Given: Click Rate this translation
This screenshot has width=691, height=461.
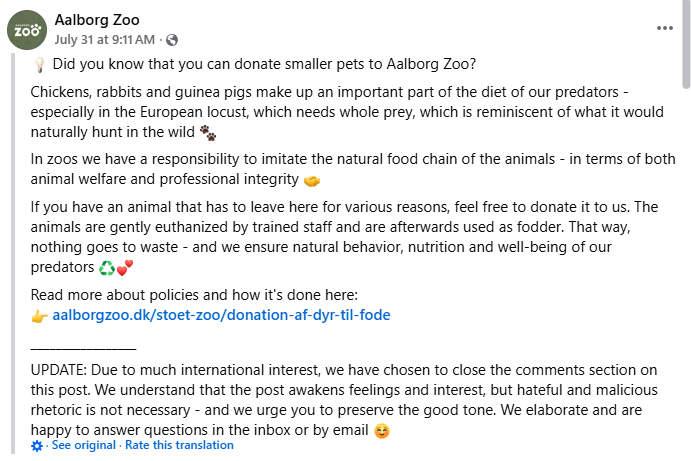Looking at the screenshot, I should [x=179, y=445].
